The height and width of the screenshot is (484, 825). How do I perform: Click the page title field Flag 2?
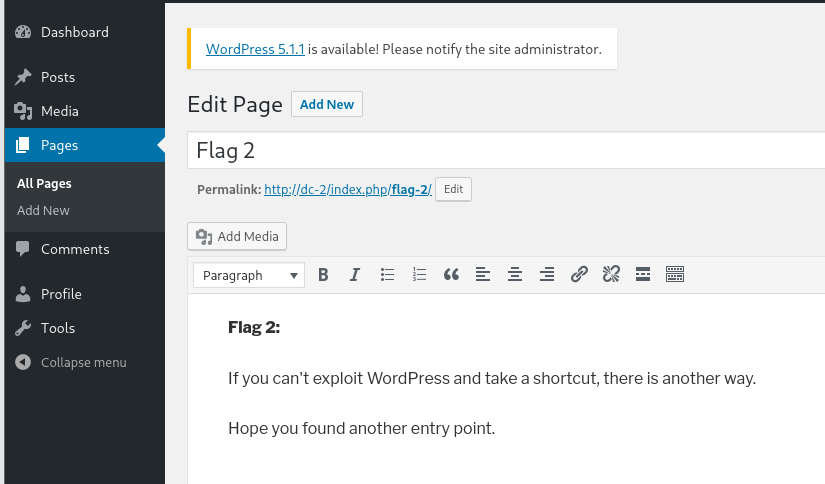coord(506,150)
